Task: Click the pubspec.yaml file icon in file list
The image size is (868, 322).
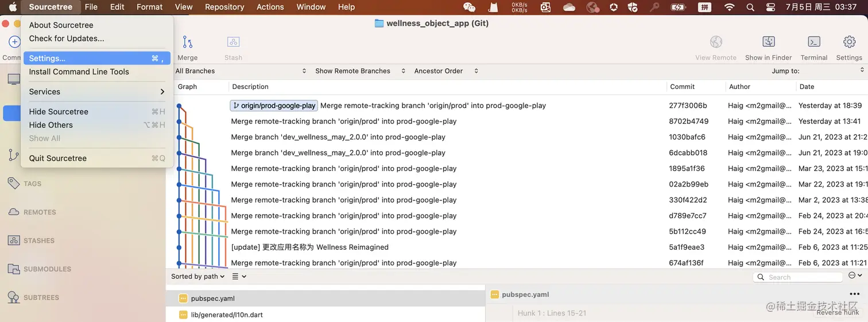Action: (x=183, y=298)
